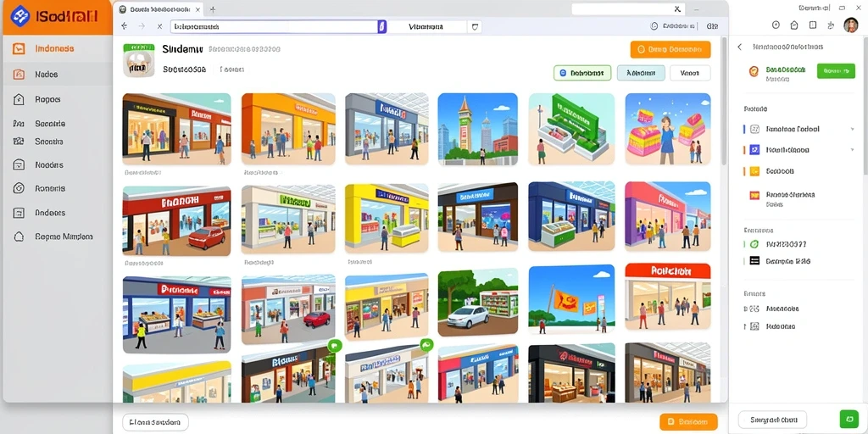Screen dimensions: 868x434
Task: Go back using right panel chevron
Action: point(739,47)
